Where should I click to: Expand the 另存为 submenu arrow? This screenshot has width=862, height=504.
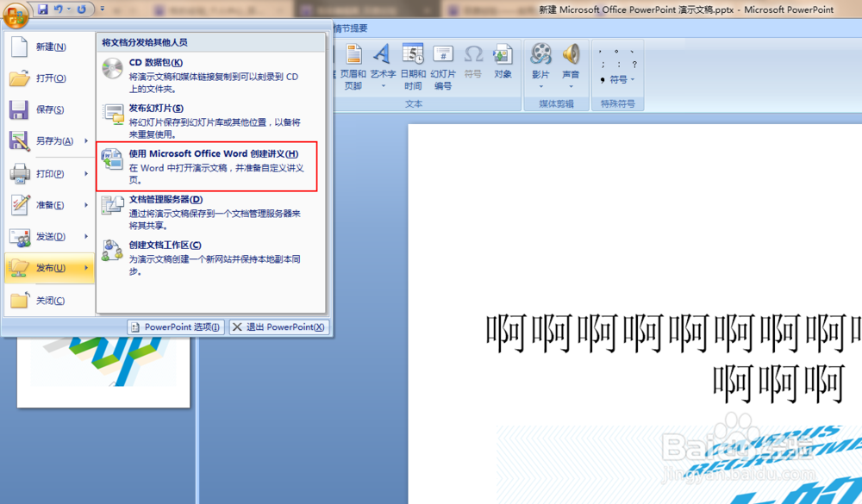[x=86, y=141]
